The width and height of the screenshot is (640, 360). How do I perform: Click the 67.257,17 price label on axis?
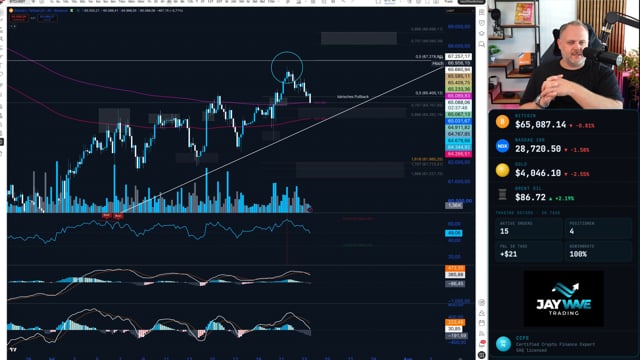tap(458, 56)
